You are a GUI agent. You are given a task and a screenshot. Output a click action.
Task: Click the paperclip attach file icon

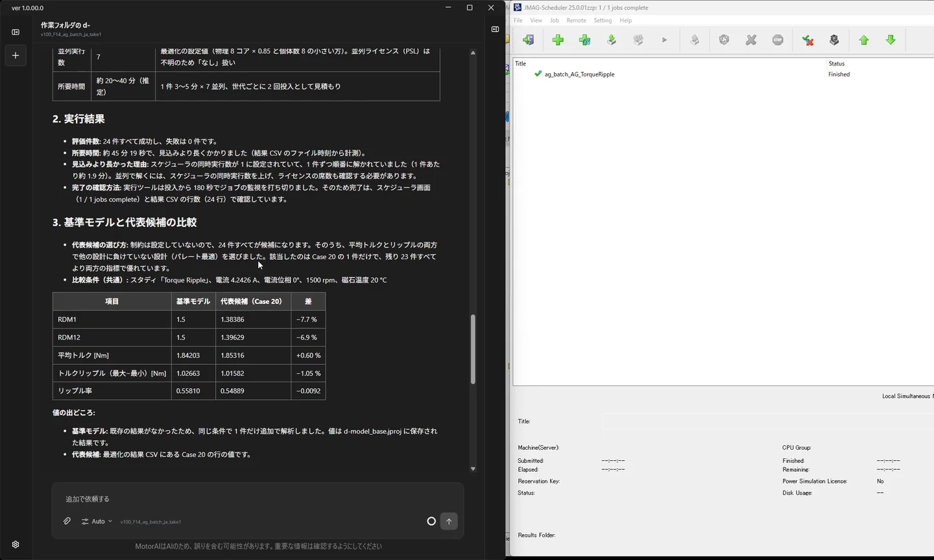tap(67, 521)
